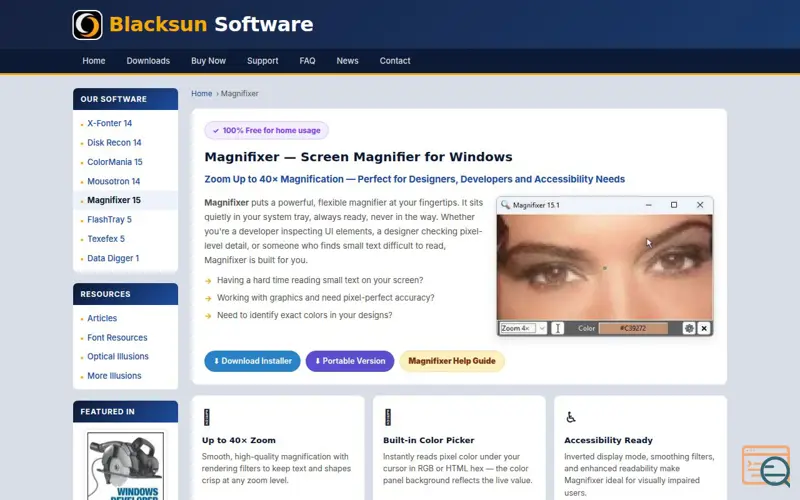The height and width of the screenshot is (500, 800).
Task: Go to the Buy Now page
Action: point(208,61)
